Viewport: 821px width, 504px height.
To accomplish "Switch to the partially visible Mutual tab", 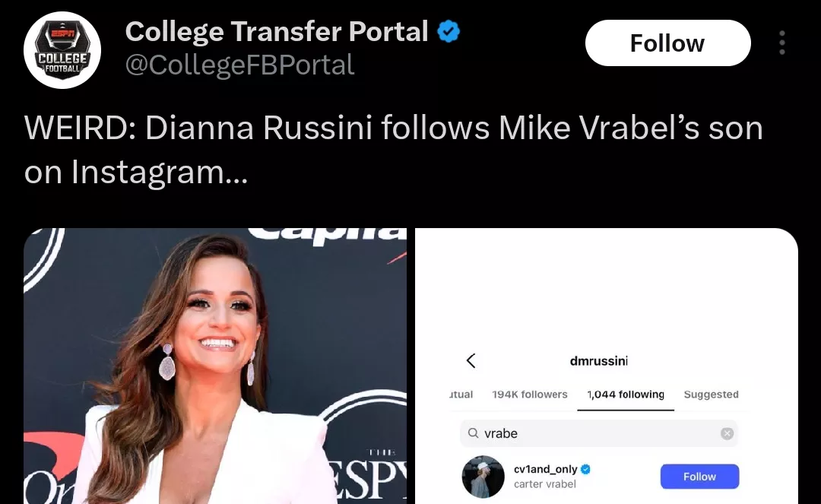I will tap(461, 394).
